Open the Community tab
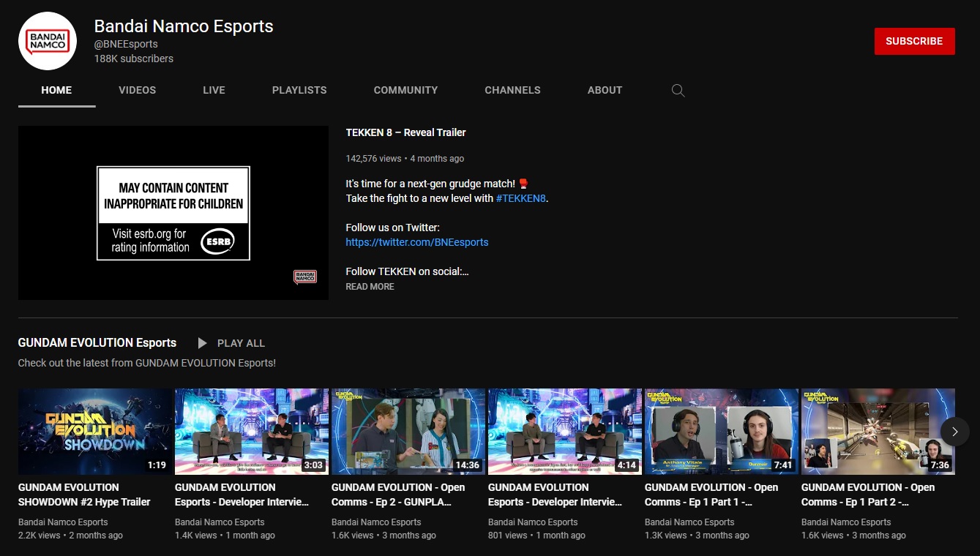 tap(405, 90)
